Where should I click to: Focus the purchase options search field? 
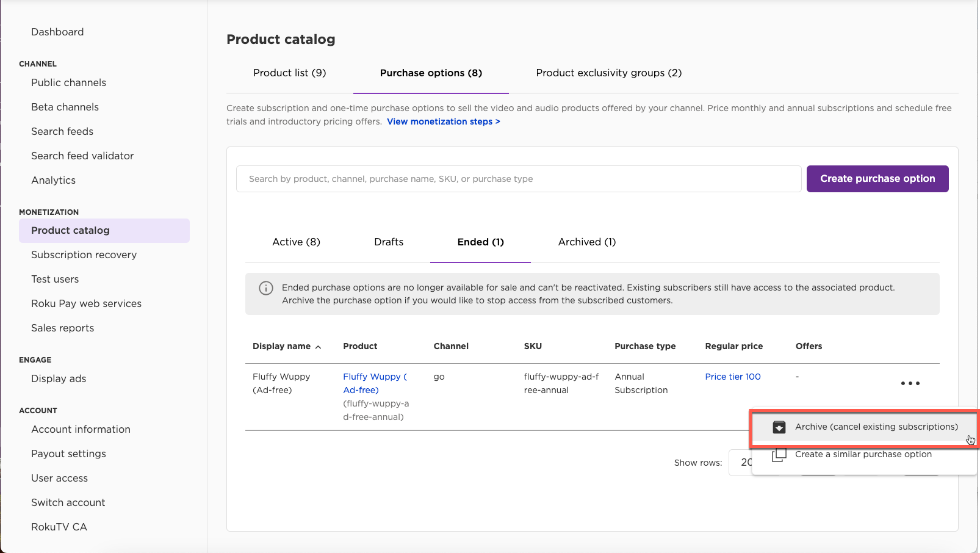click(x=519, y=179)
